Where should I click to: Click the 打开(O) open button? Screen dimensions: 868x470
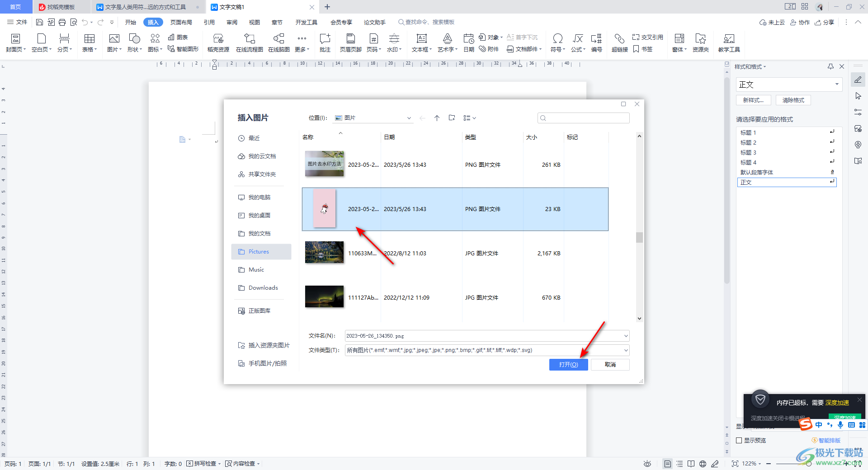[568, 365]
